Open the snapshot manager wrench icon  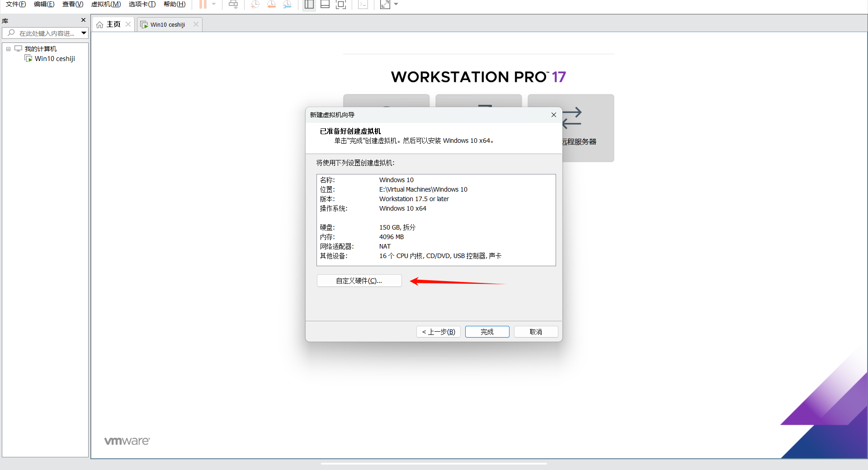(287, 5)
